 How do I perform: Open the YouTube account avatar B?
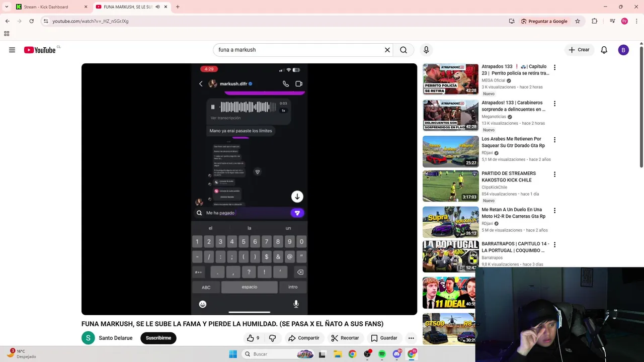coord(623,50)
